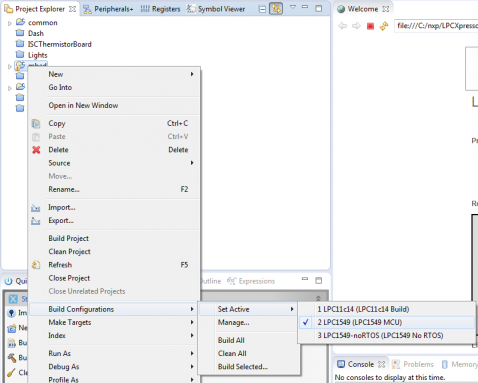The width and height of the screenshot is (478, 383).
Task: Switch to the Registers tab
Action: (160, 9)
